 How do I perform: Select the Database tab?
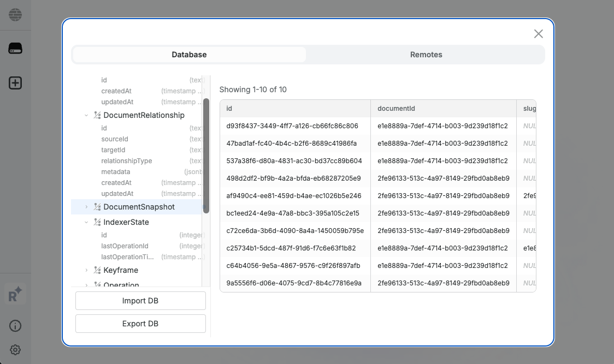[189, 55]
